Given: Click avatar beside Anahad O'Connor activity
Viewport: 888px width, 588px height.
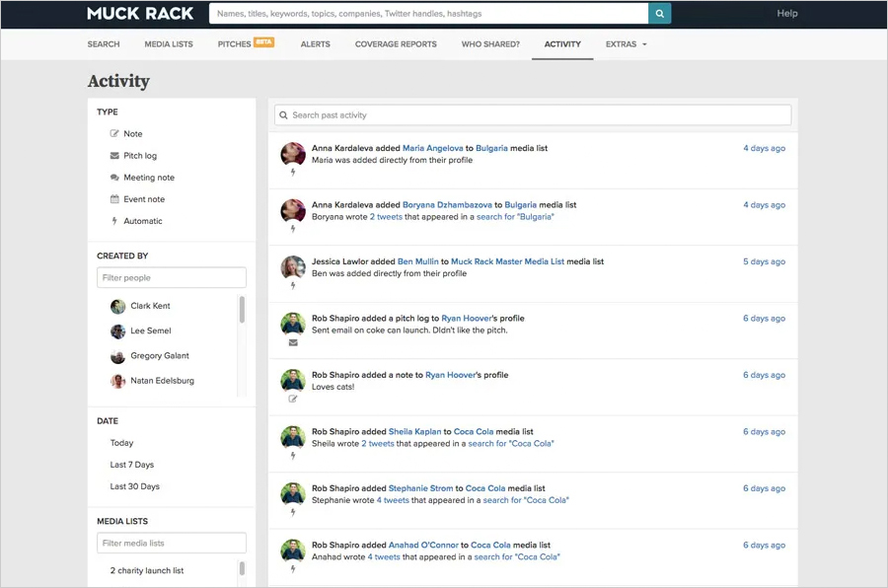Looking at the screenshot, I should click(293, 551).
